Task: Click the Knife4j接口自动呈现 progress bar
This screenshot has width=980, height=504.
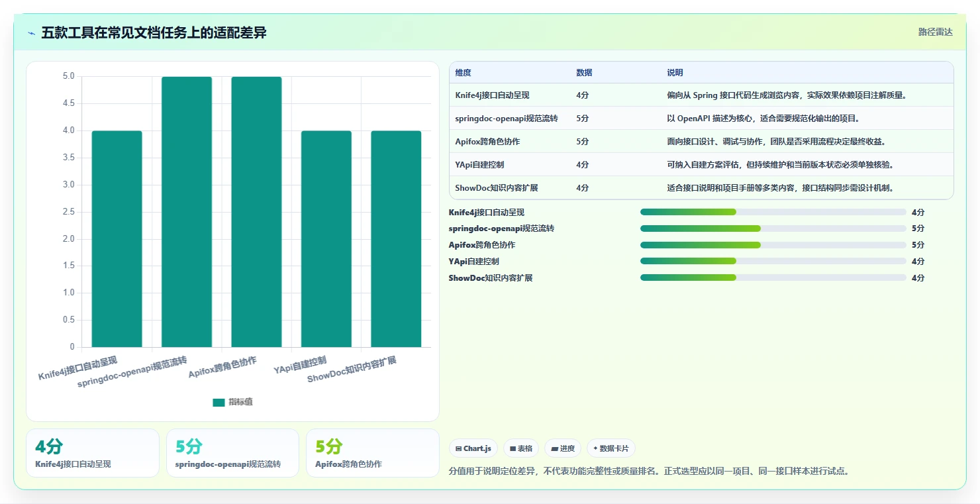Action: [773, 212]
